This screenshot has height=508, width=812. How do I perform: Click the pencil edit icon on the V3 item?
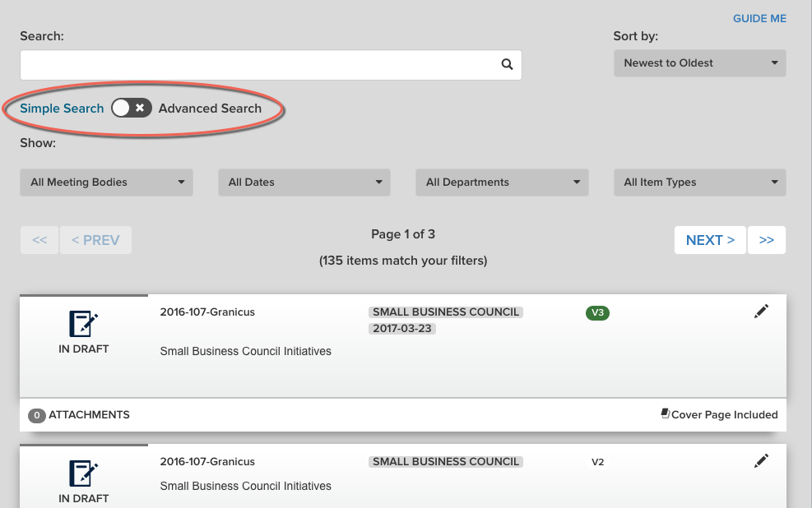761,312
